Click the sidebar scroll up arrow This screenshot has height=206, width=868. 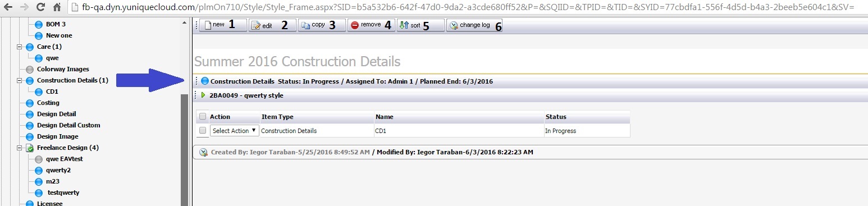pos(185,22)
